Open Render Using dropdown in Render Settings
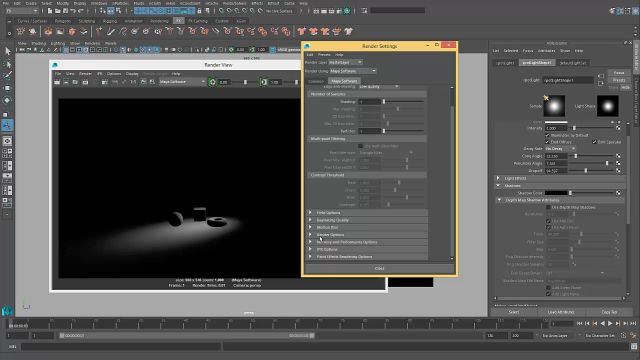This screenshot has width=640, height=360. coord(353,71)
